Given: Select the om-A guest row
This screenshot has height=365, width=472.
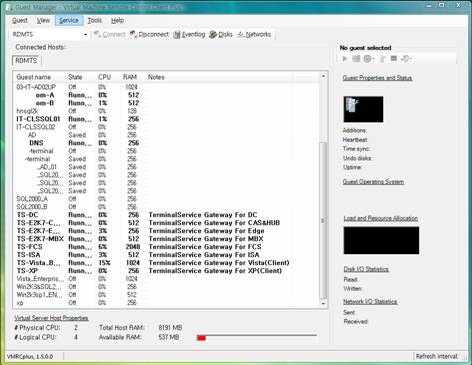Looking at the screenshot, I should (167, 95).
